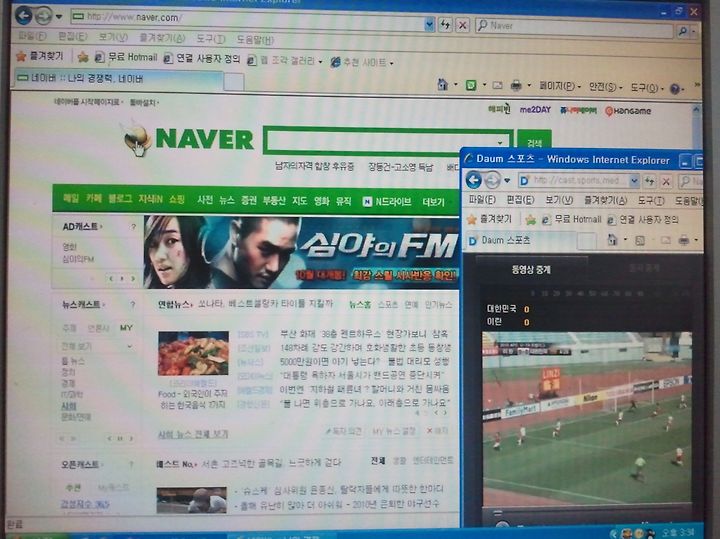Switch to 동영상 중계 tab in Daum page
Image resolution: width=720 pixels, height=539 pixels.
point(531,270)
